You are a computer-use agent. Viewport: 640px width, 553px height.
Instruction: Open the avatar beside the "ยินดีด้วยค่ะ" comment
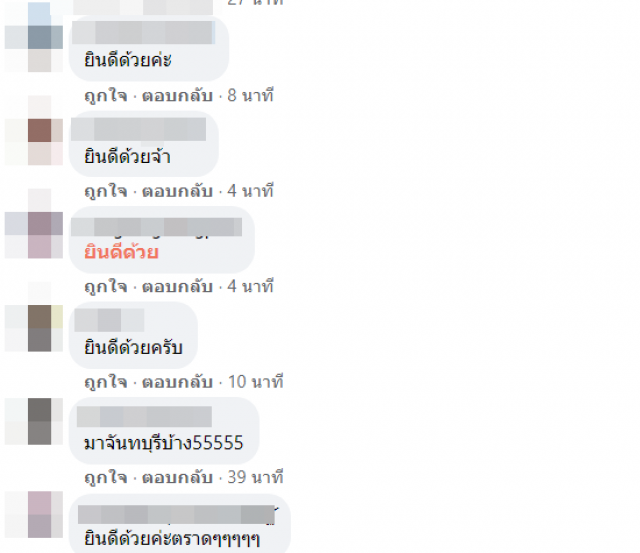click(34, 37)
